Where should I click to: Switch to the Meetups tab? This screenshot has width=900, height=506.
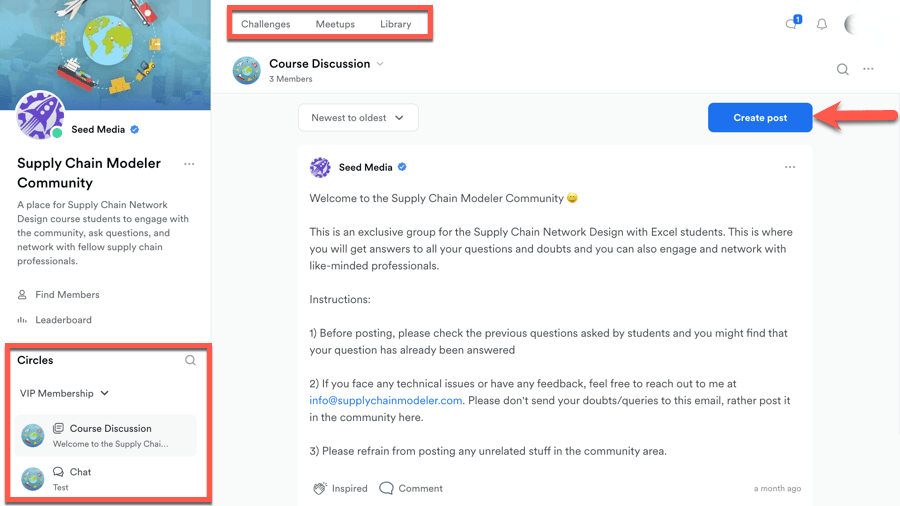335,24
